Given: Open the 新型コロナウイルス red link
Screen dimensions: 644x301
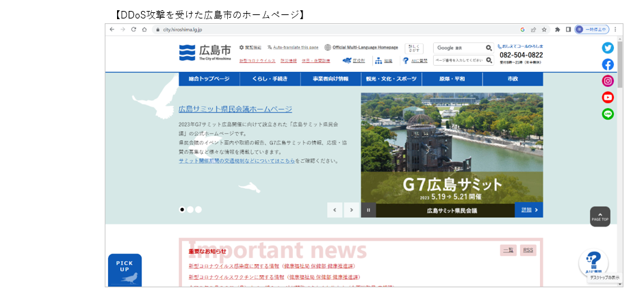Looking at the screenshot, I should point(257,61).
